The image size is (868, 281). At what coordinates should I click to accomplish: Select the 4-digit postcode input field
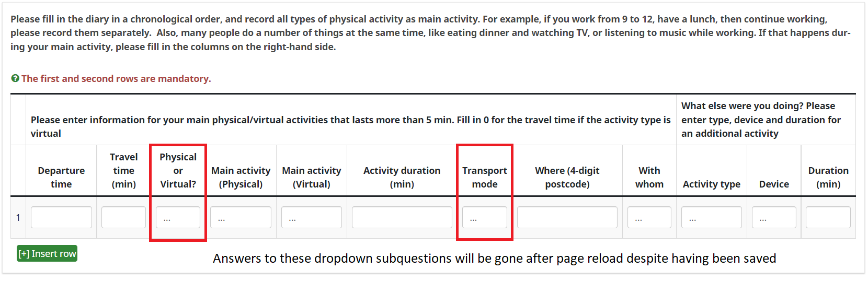[567, 217]
